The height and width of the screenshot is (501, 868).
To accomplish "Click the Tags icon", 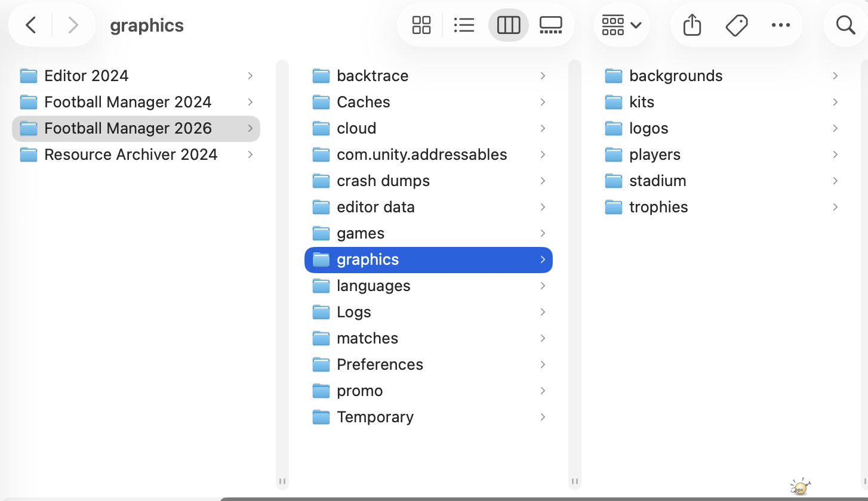I will pos(737,25).
